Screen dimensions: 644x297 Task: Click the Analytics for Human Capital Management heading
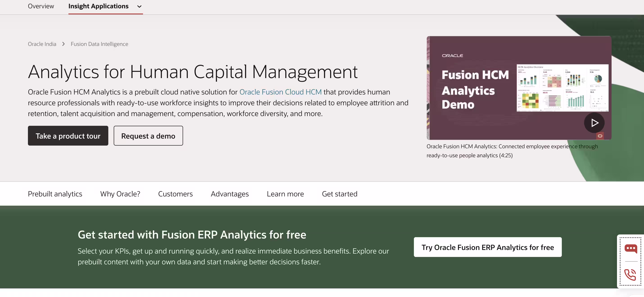pos(193,72)
